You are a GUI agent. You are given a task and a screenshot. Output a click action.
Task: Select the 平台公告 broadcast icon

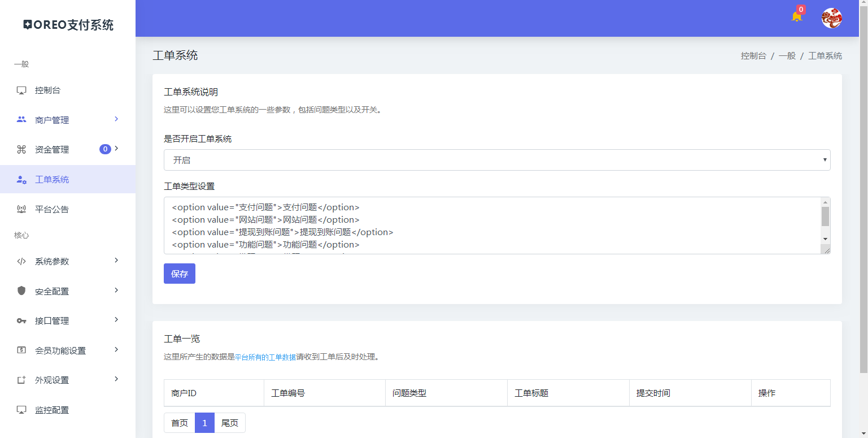tap(21, 209)
